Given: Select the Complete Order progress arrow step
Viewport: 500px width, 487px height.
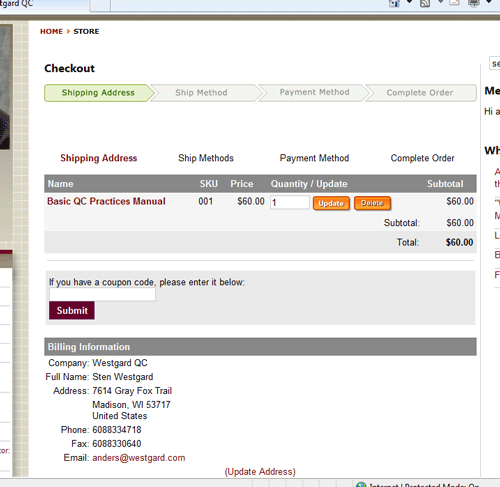Looking at the screenshot, I should [420, 93].
